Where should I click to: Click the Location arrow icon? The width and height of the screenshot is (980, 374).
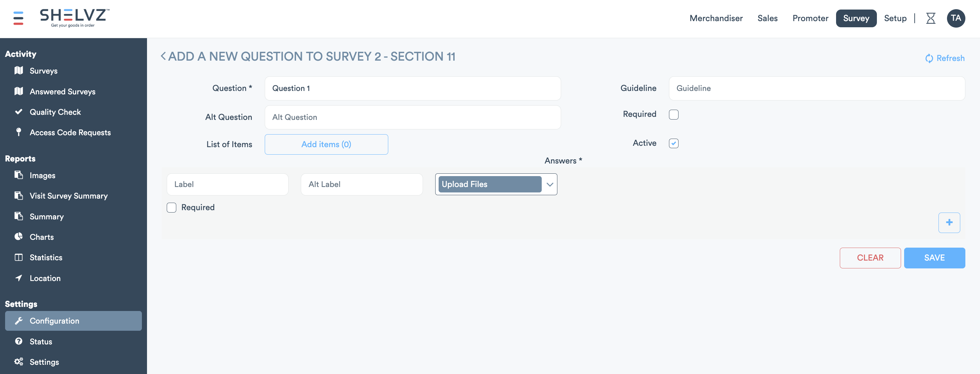pyautogui.click(x=18, y=278)
